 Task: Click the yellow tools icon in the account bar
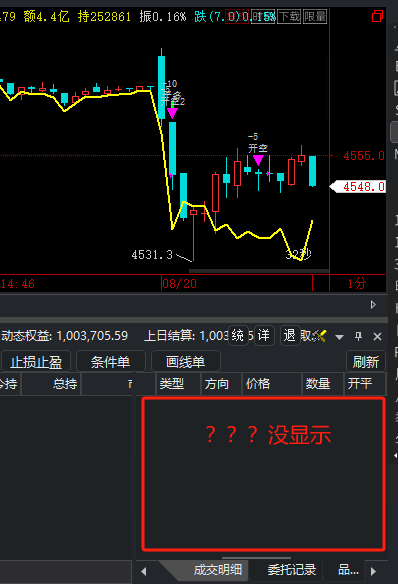(320, 336)
